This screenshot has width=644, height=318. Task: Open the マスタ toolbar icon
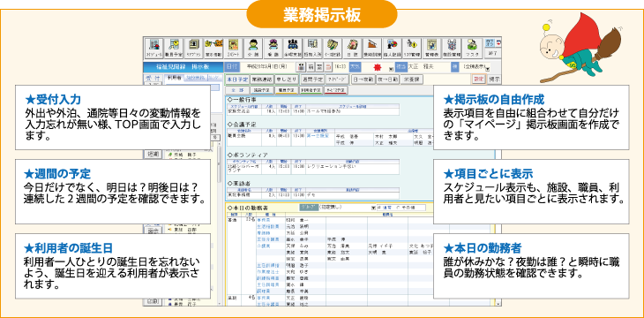click(471, 49)
